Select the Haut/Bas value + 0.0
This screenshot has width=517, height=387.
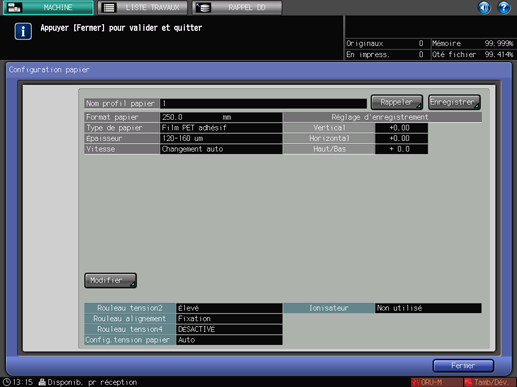pos(401,149)
